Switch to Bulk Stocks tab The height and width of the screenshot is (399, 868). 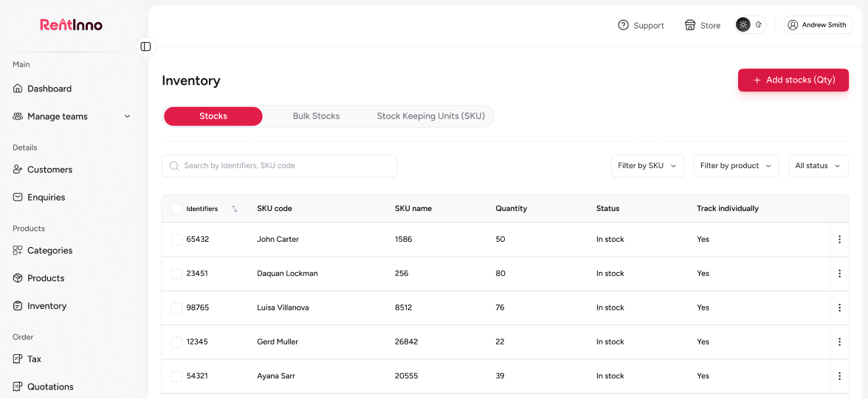tap(316, 117)
